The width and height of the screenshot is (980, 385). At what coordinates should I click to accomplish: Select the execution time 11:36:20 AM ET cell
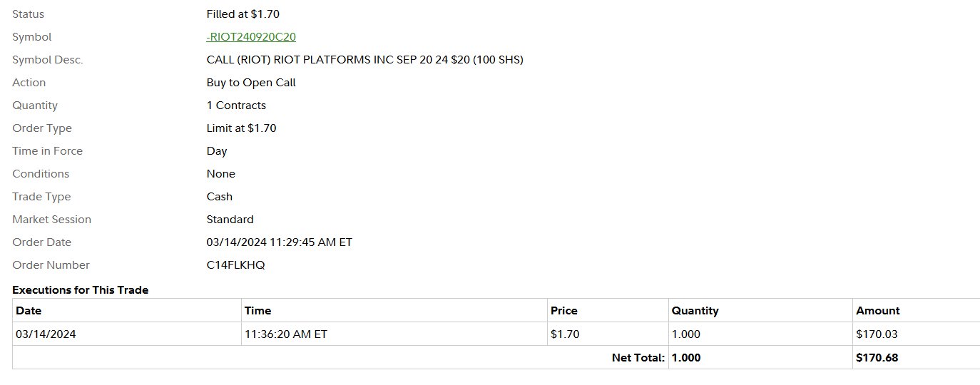pyautogui.click(x=394, y=334)
